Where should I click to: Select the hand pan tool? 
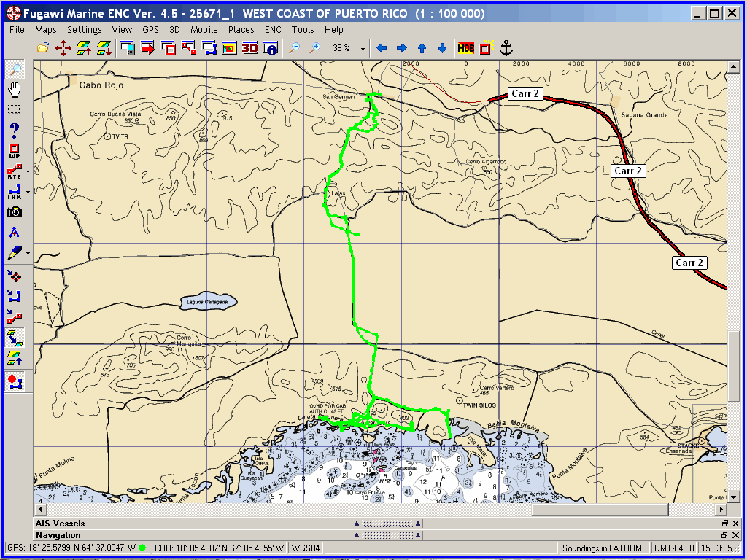pos(15,90)
